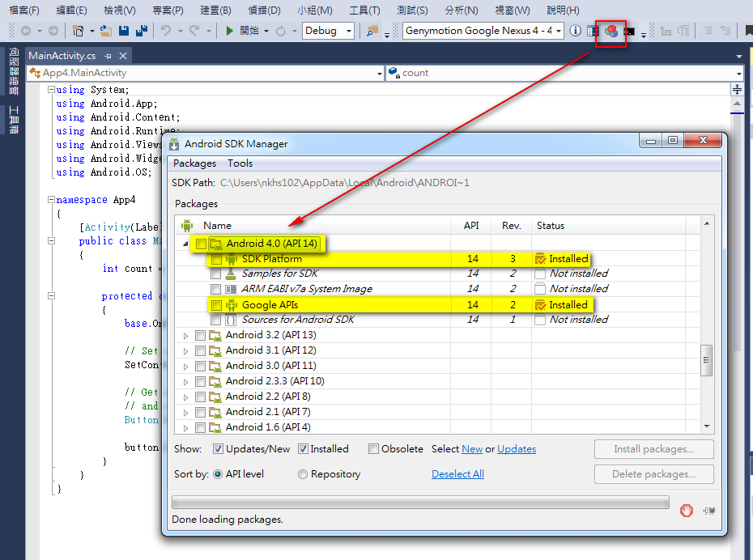Open the count member dropdown
This screenshot has height=560, width=753.
(565, 73)
